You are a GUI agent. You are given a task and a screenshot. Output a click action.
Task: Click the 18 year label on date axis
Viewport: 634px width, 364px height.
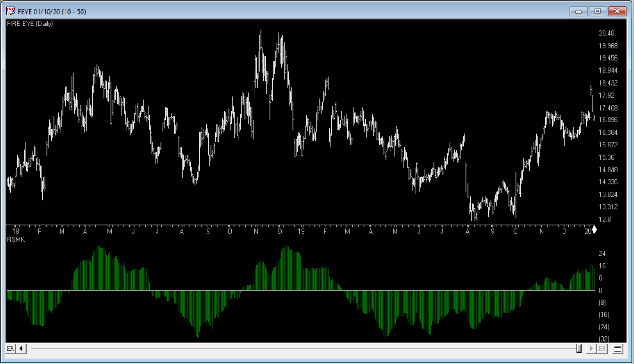pos(16,231)
